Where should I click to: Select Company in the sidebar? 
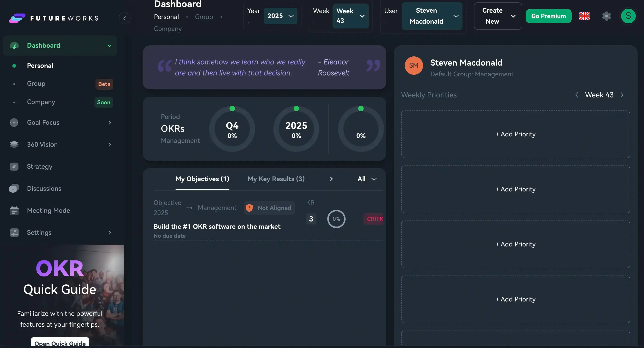pyautogui.click(x=41, y=102)
